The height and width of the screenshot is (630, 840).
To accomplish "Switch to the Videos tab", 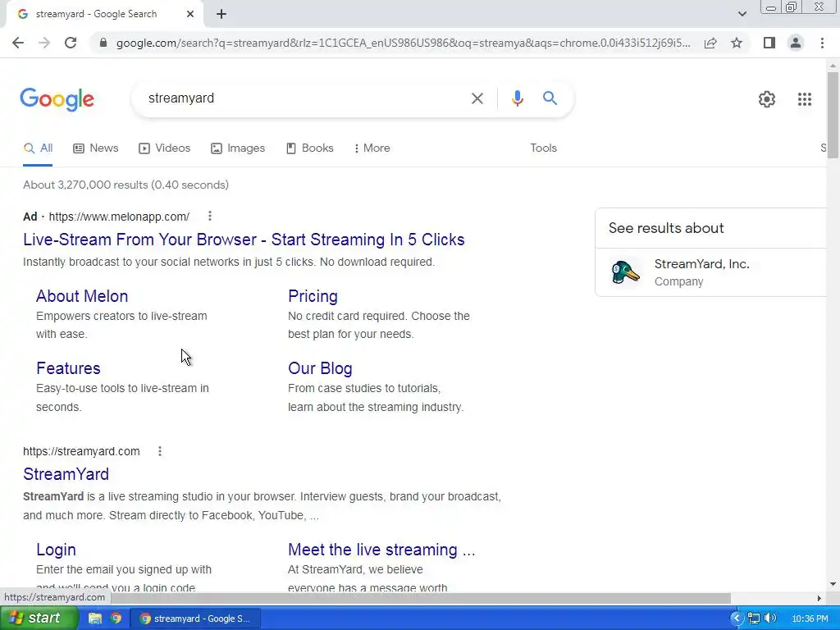I will click(164, 148).
